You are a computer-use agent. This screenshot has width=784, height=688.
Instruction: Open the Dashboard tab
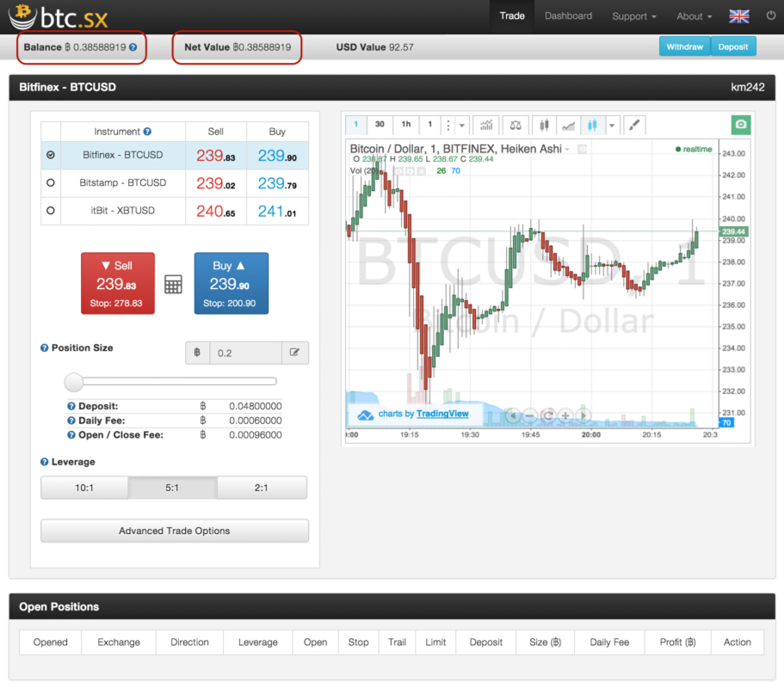tap(568, 16)
